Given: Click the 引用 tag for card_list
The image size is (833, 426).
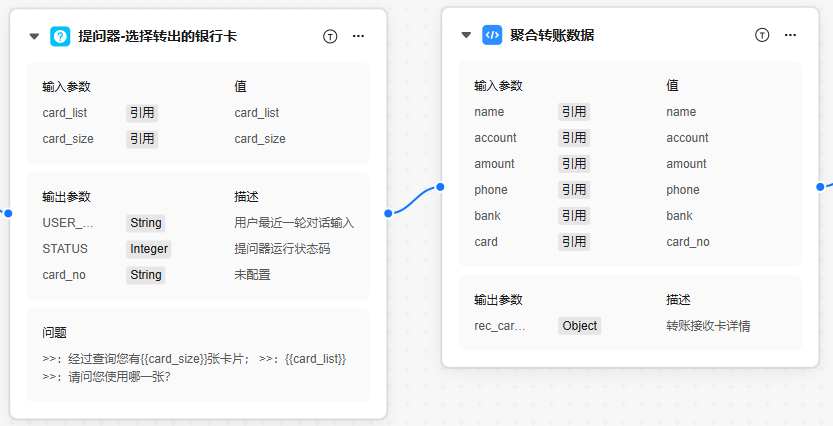Looking at the screenshot, I should click(x=142, y=113).
